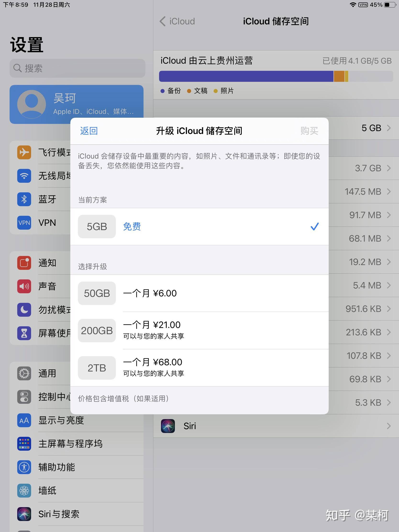Tap 返回 to go back
The width and height of the screenshot is (399, 532).
point(89,131)
